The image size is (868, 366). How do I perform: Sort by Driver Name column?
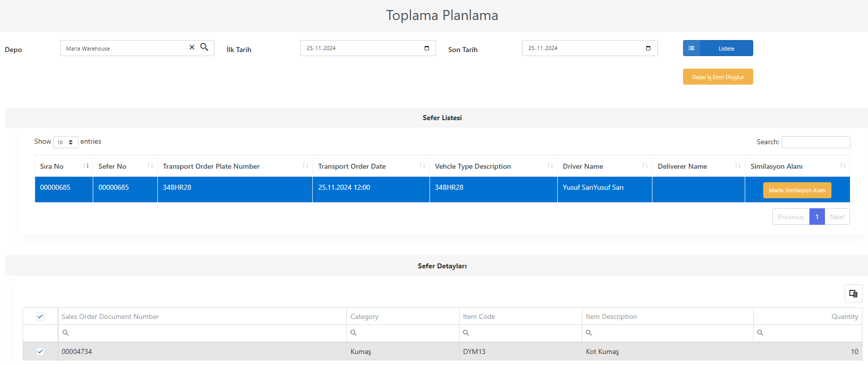[605, 166]
